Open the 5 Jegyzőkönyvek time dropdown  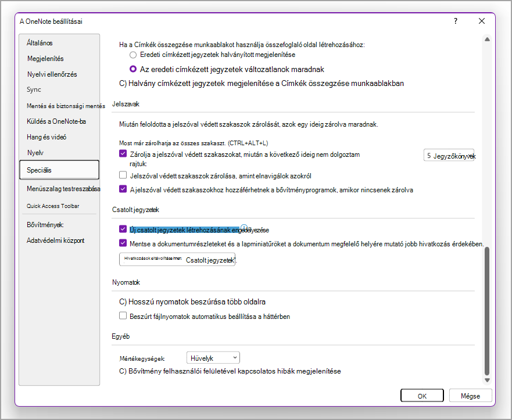coord(449,156)
